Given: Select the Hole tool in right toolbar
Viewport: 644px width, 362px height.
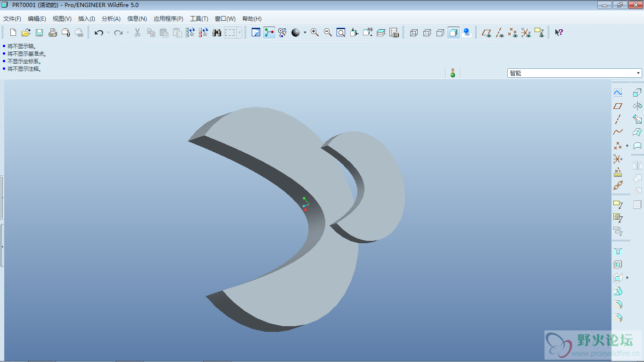Looking at the screenshot, I should [618, 252].
